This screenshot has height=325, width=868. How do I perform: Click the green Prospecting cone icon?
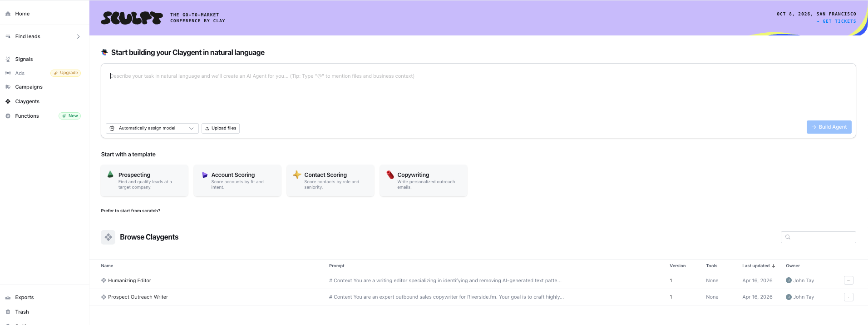pyautogui.click(x=110, y=174)
